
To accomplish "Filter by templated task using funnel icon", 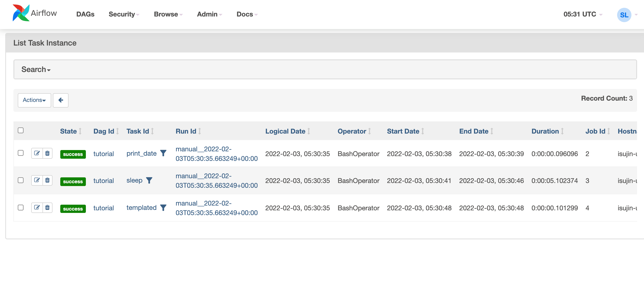I will coord(163,207).
